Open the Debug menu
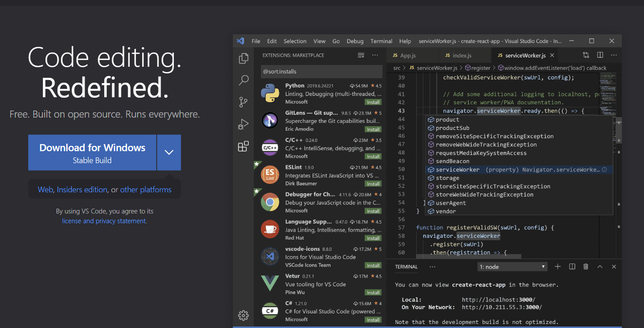The width and height of the screenshot is (644, 328). click(x=355, y=41)
